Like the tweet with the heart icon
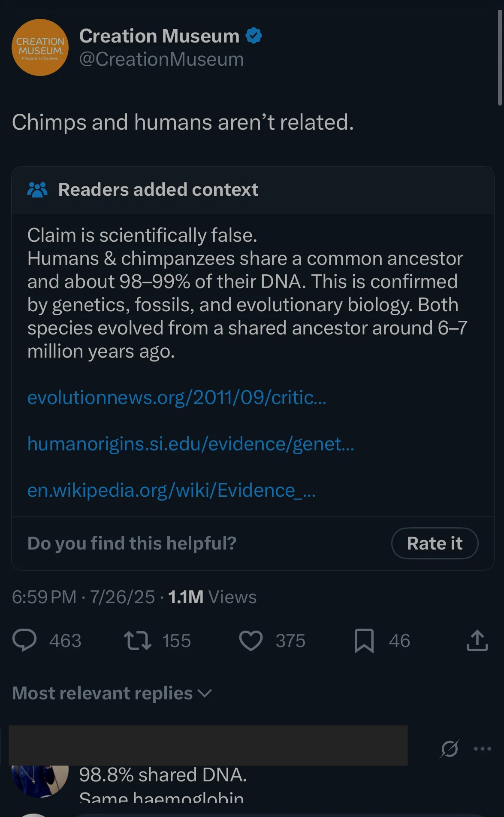The width and height of the screenshot is (504, 817). [x=251, y=640]
